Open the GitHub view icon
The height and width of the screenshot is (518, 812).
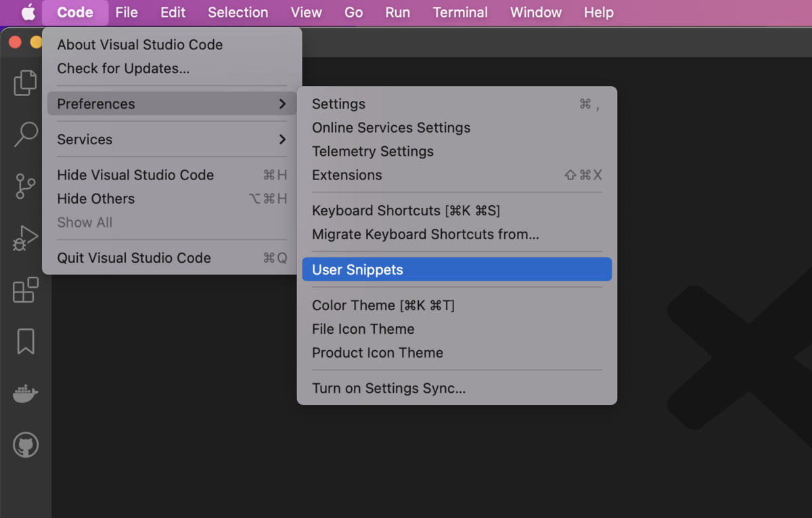click(x=26, y=445)
